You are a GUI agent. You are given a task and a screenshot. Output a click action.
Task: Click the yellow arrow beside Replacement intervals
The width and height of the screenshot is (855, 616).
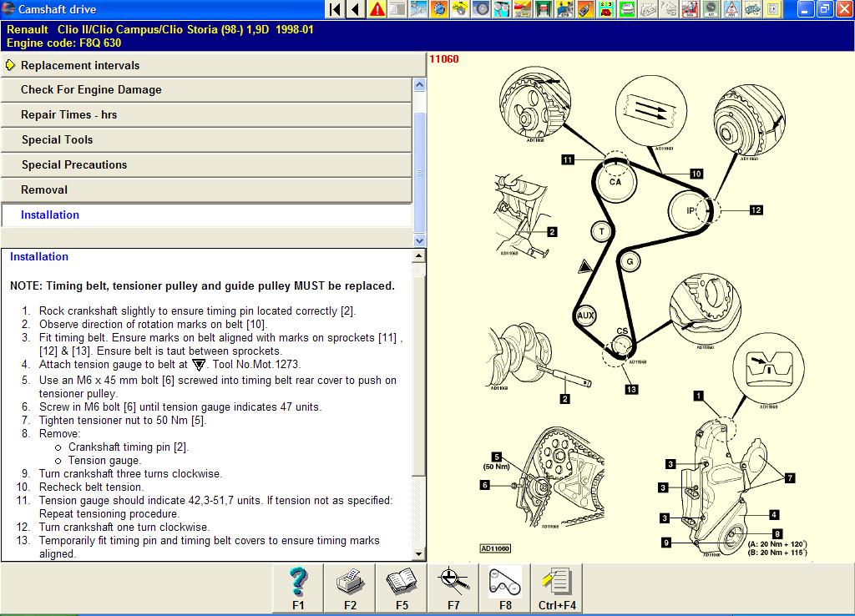click(10, 65)
